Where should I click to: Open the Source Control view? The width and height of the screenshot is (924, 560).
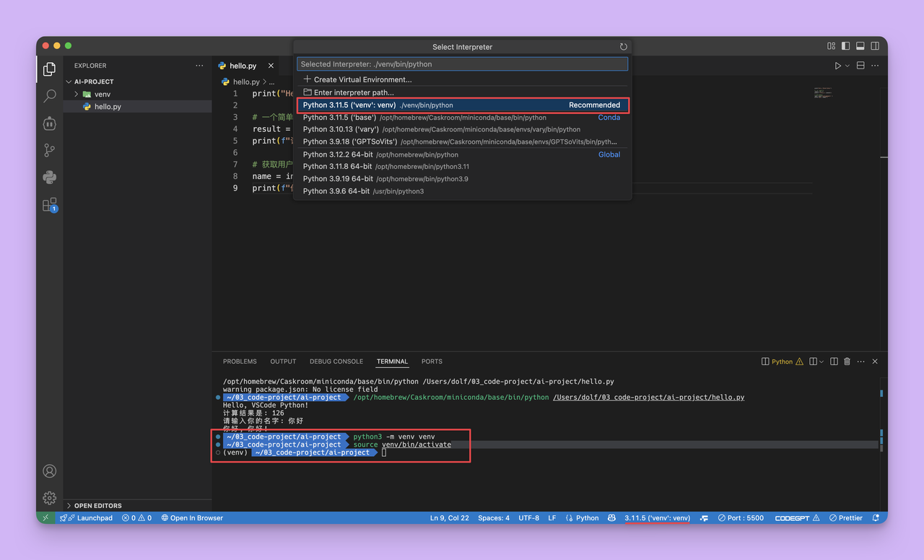49,150
